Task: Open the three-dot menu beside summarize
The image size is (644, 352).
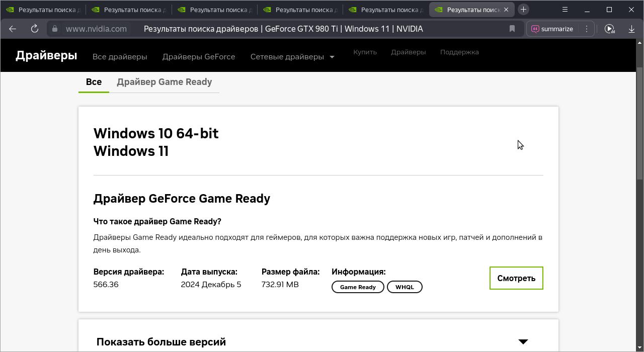Action: point(587,29)
